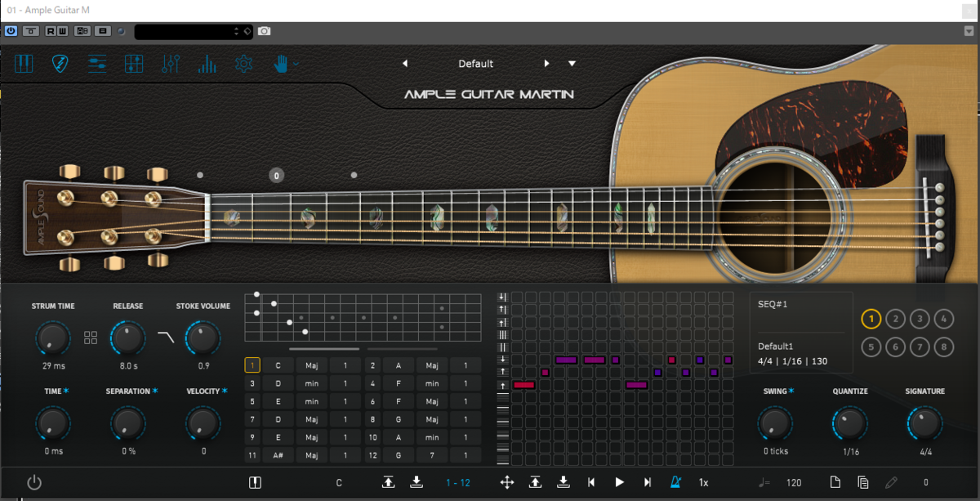980x501 pixels.
Task: Adjust the Strum Time knob
Action: pos(53,338)
